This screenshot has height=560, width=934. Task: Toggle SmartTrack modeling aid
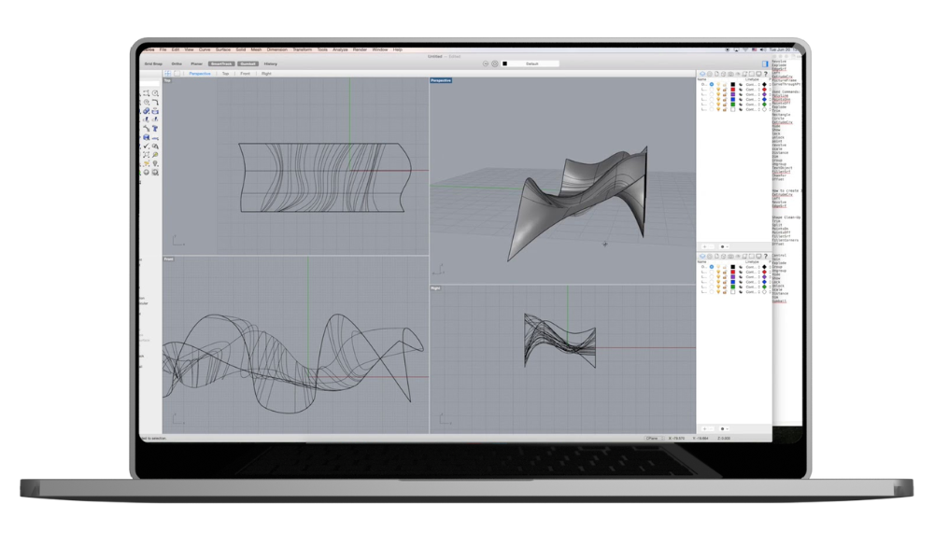click(x=222, y=63)
